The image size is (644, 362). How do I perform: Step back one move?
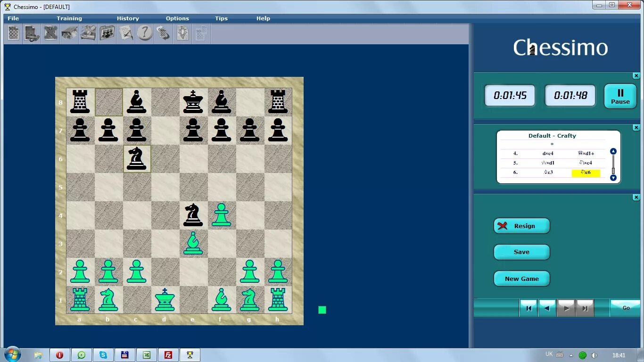tap(547, 308)
